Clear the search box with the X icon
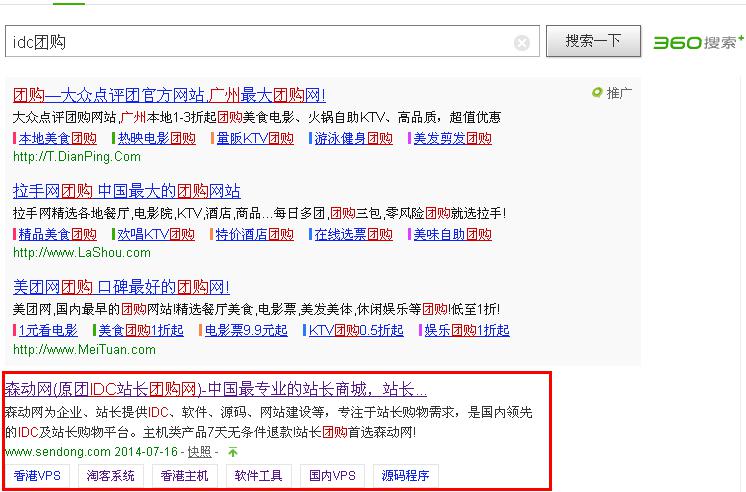This screenshot has height=492, width=746. click(522, 43)
